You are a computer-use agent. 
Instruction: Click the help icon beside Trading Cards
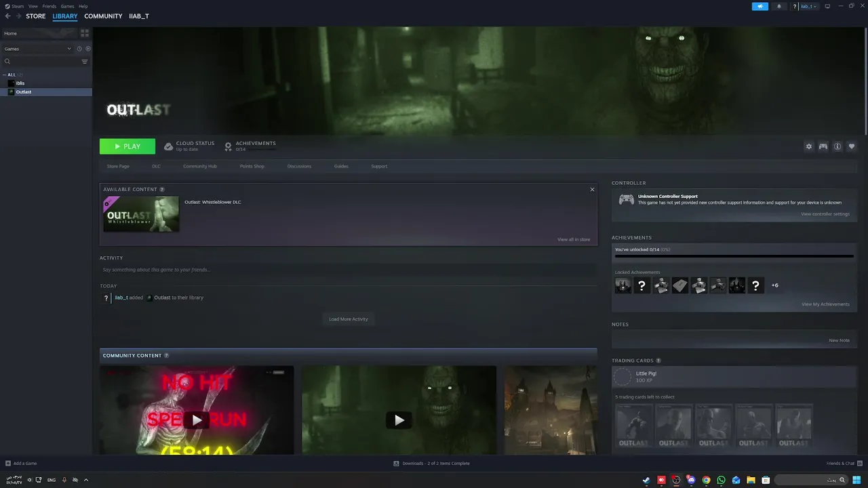coord(658,361)
